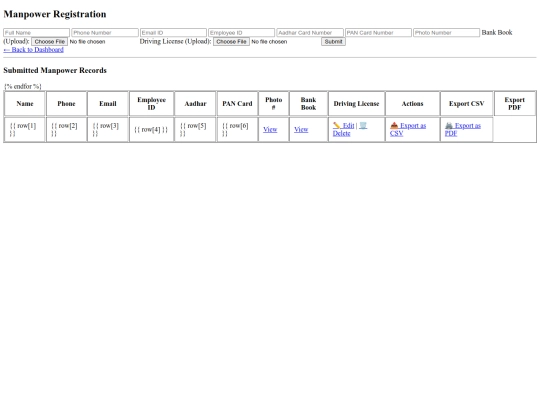This screenshot has width=540, height=405.
Task: Go Back to Dashboard link
Action: point(33,50)
